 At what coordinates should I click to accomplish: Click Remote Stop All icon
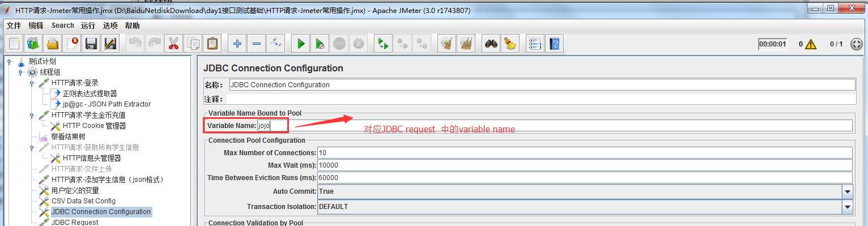(x=403, y=44)
